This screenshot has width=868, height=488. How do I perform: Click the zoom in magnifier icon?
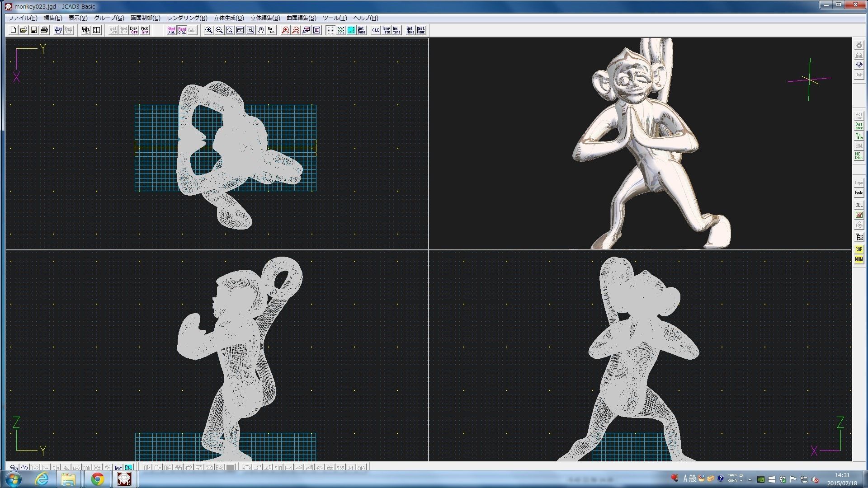[209, 30]
